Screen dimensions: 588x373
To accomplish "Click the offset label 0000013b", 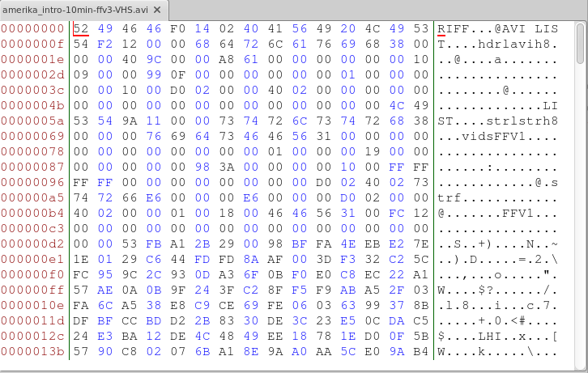I will 34,351.
